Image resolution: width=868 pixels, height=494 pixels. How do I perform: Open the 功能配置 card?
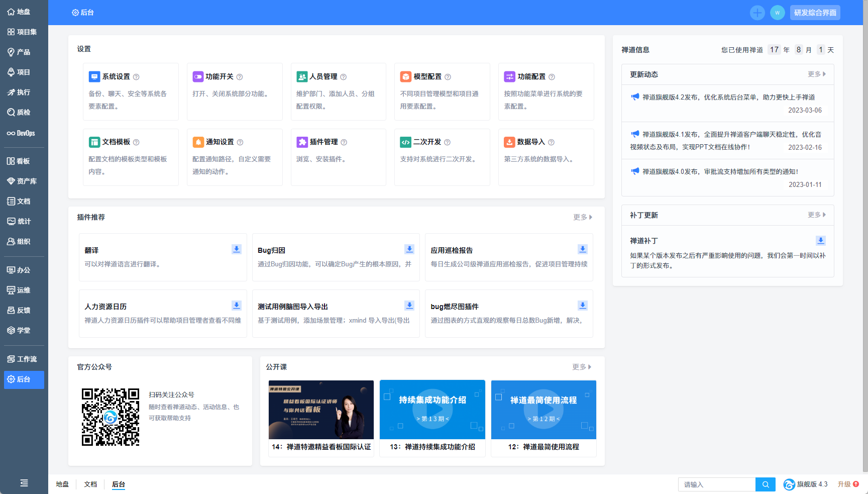coord(546,91)
